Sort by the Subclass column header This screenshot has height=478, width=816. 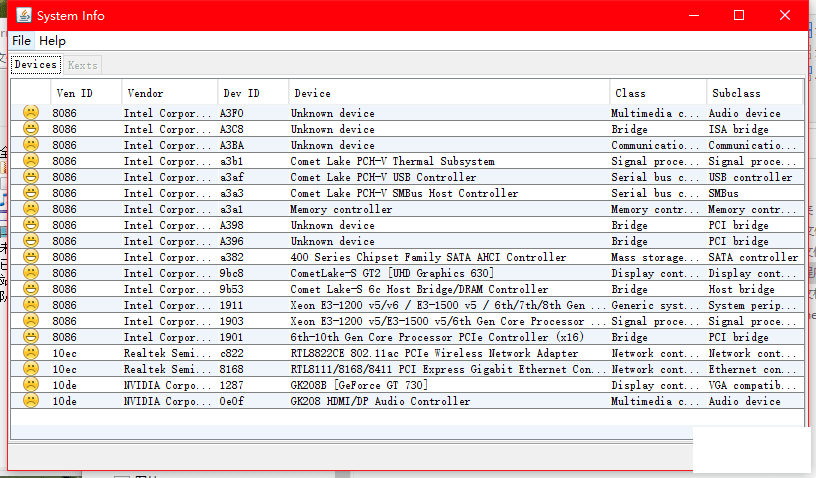[x=755, y=93]
